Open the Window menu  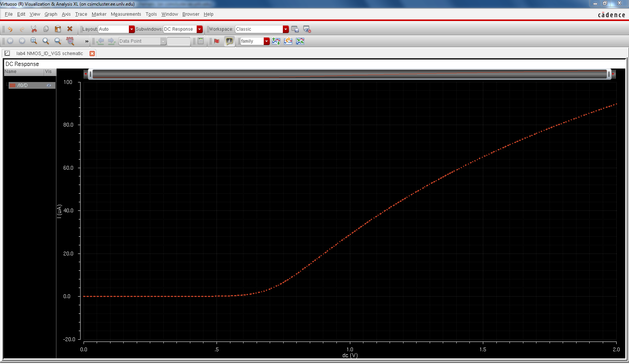[x=170, y=14]
